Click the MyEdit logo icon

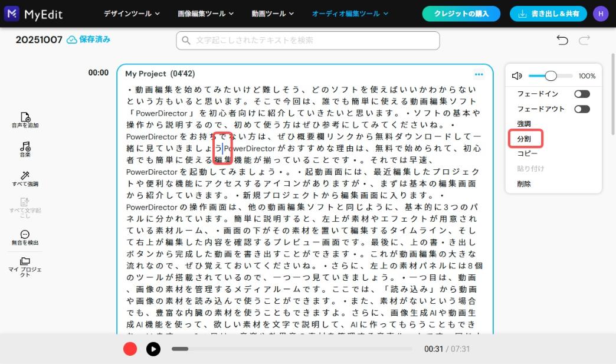pos(11,13)
